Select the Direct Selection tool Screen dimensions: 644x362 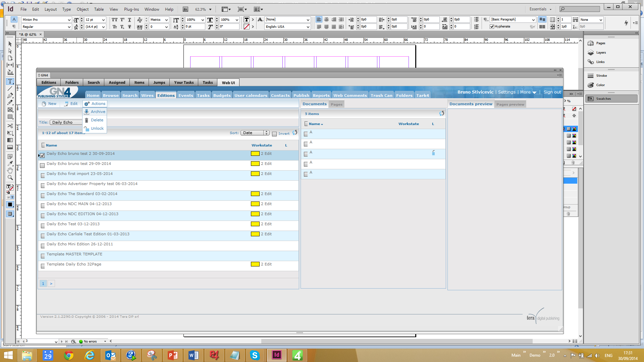pyautogui.click(x=10, y=51)
